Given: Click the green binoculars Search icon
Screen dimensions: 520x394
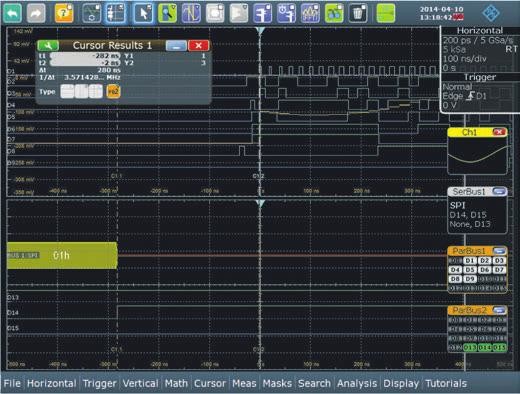Looking at the screenshot, I should (x=334, y=13).
